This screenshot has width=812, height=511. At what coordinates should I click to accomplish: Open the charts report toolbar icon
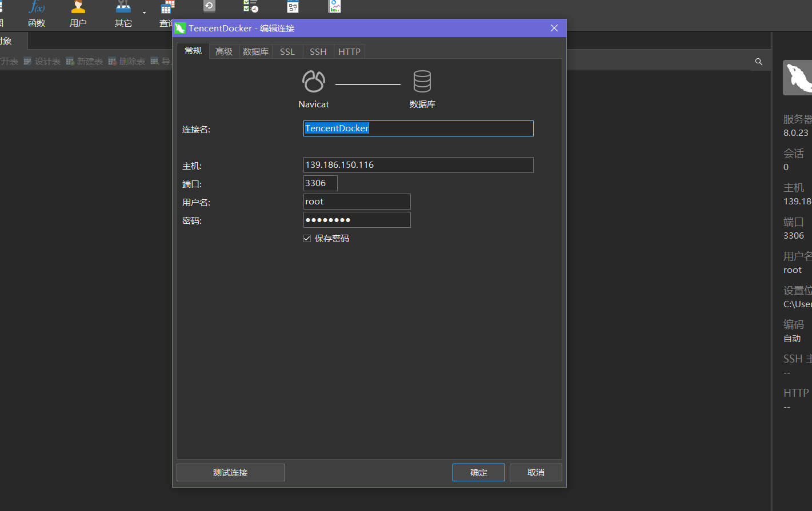click(x=334, y=7)
